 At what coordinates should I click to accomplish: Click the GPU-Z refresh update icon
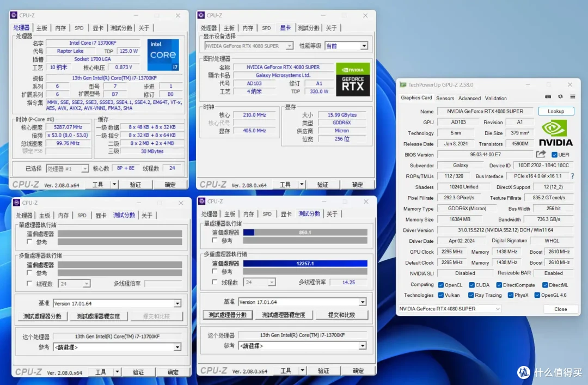[x=560, y=96]
